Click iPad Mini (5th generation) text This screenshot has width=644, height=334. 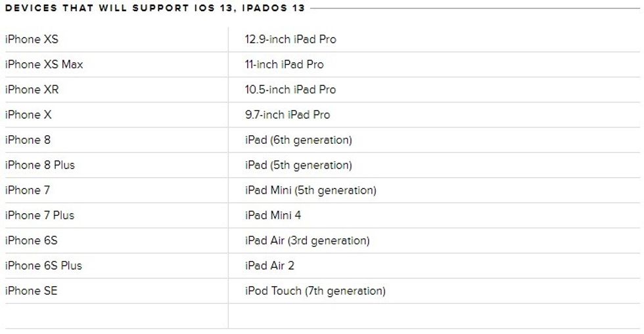(x=310, y=190)
